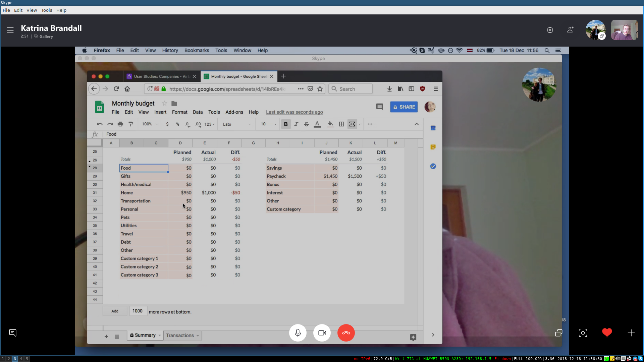Reload the page in shared Firefox
644x362 pixels.
pyautogui.click(x=116, y=89)
